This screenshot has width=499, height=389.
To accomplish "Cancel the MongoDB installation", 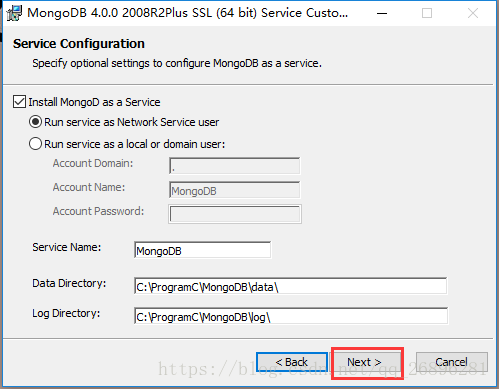I will coord(451,362).
